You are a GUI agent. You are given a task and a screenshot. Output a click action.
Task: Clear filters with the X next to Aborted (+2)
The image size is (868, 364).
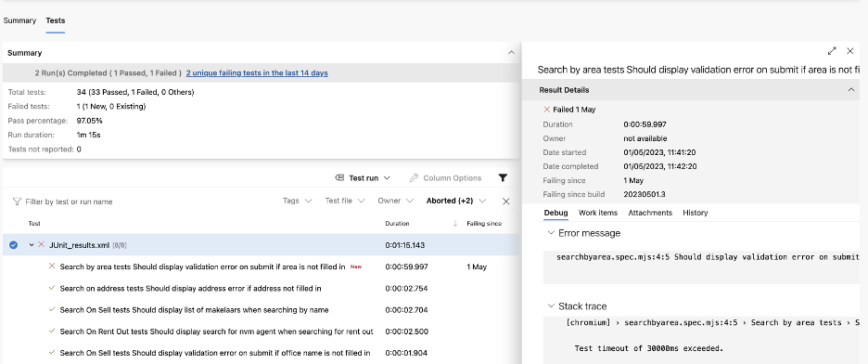pyautogui.click(x=505, y=201)
